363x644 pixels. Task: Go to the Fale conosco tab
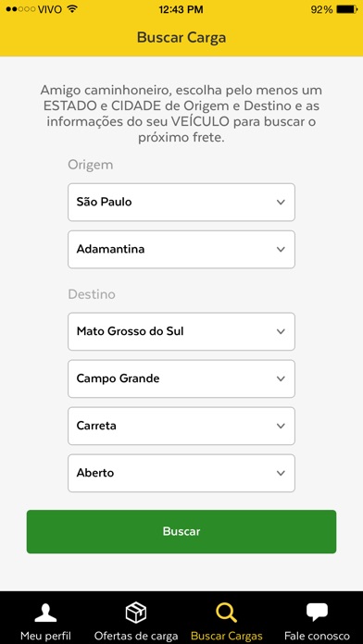317,618
